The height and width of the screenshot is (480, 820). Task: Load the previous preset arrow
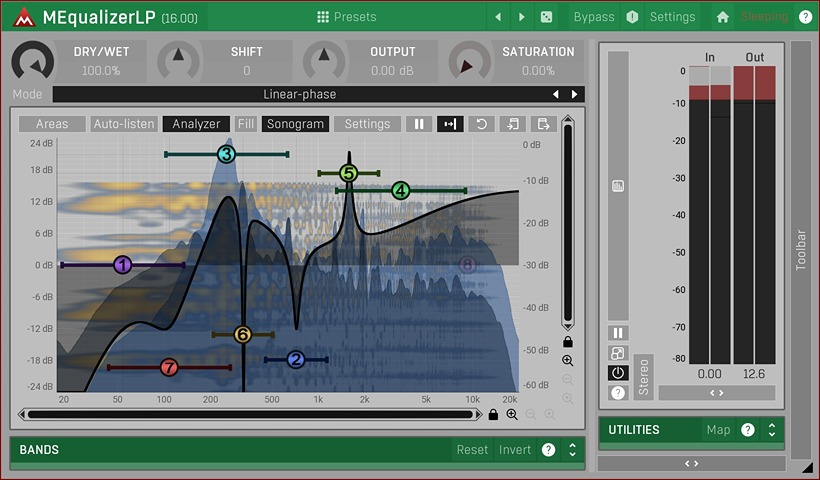tap(498, 17)
